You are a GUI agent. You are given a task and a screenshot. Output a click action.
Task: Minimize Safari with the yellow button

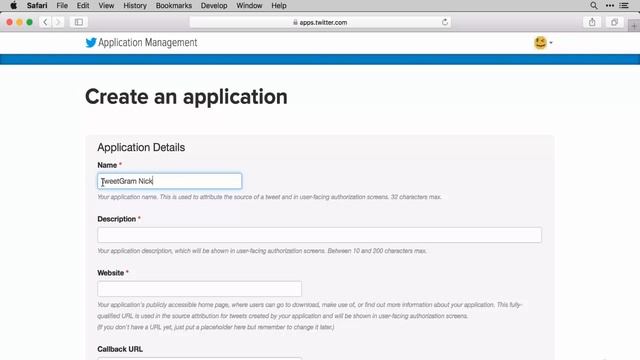19,22
